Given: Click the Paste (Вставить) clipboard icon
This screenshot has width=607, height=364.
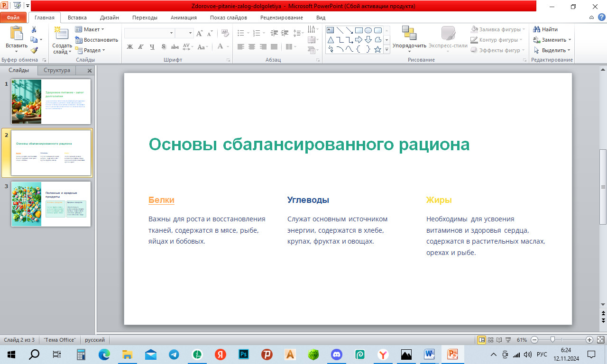Looking at the screenshot, I should click(16, 34).
